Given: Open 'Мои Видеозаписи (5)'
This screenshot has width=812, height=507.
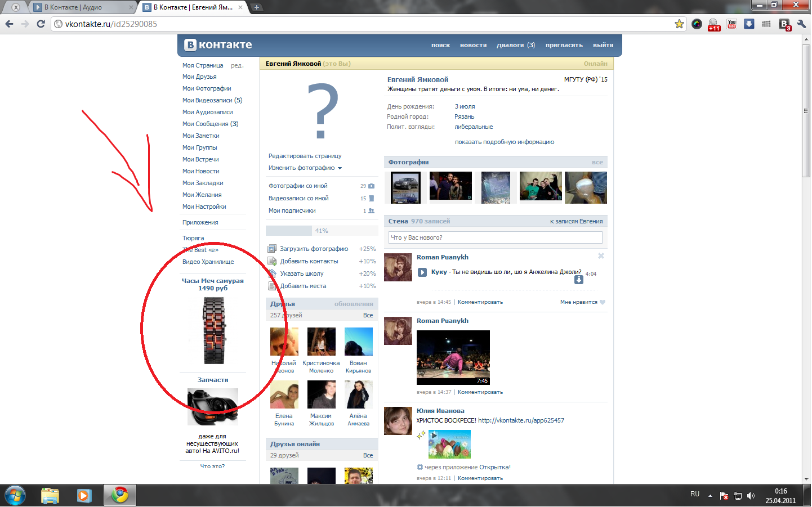Looking at the screenshot, I should tap(212, 101).
